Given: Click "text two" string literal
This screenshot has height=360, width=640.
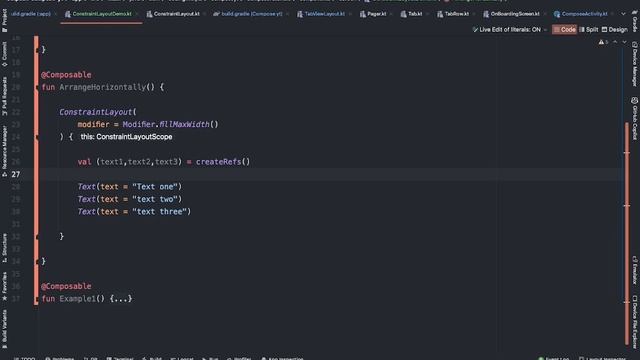Looking at the screenshot, I should point(155,199).
